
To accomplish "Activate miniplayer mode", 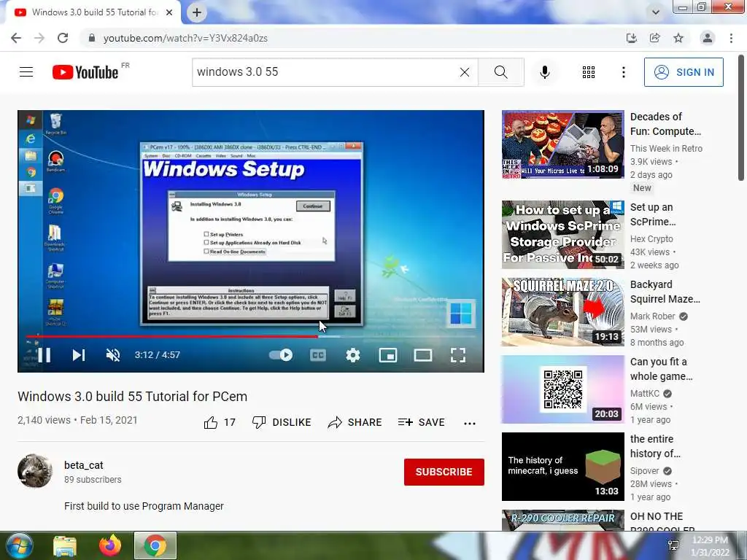I will (x=388, y=355).
